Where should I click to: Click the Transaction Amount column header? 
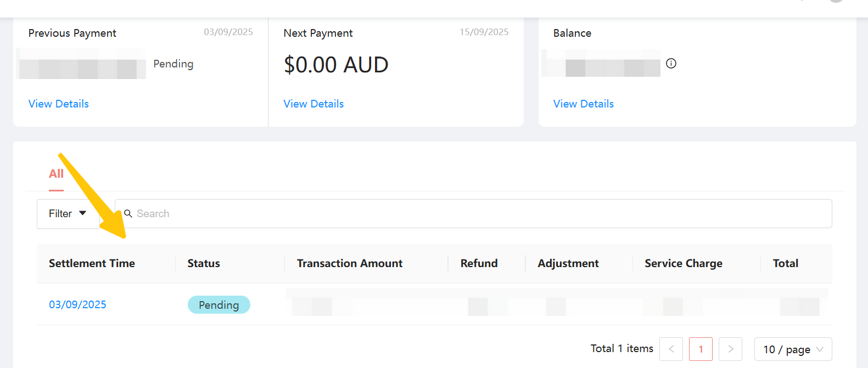tap(350, 263)
